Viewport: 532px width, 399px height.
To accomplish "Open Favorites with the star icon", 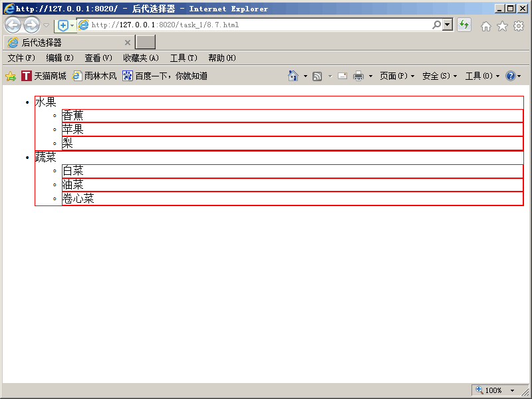I will [502, 26].
